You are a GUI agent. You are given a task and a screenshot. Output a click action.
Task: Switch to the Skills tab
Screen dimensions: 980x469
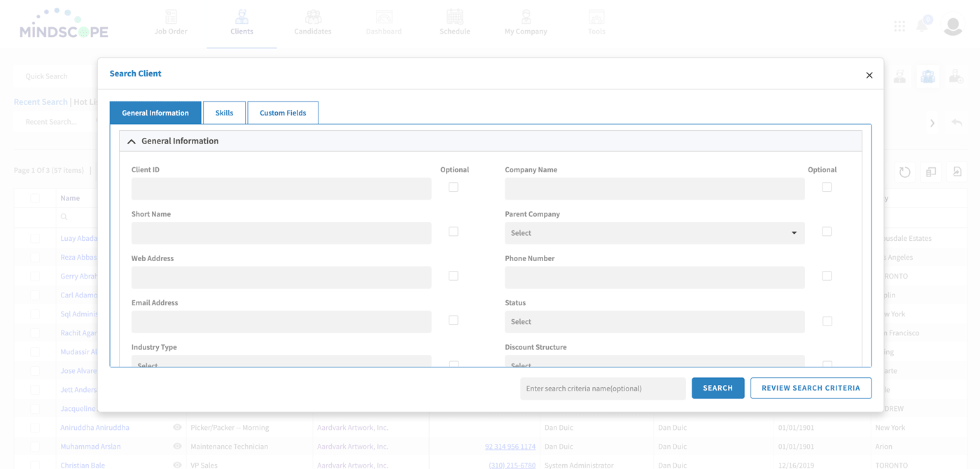coord(224,112)
